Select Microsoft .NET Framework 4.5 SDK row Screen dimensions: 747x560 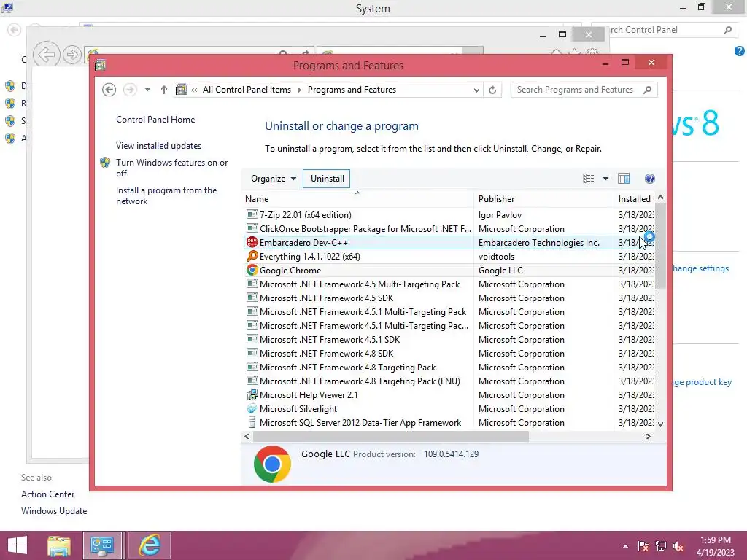449,298
